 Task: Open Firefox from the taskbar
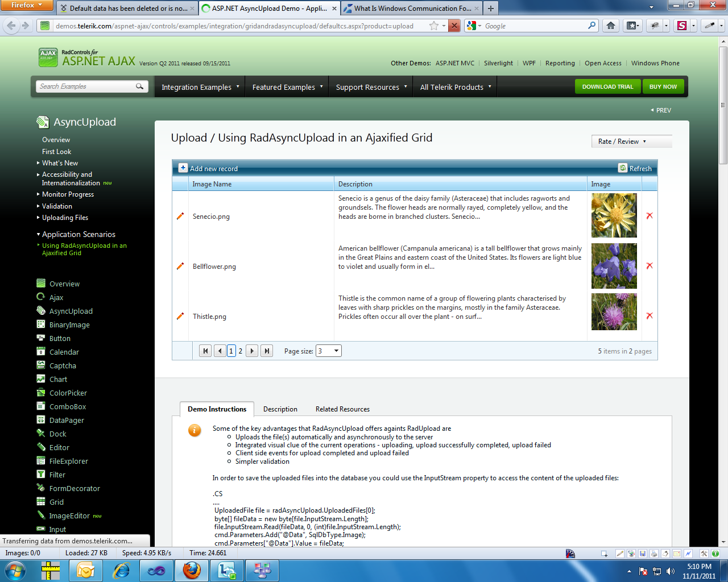tap(192, 570)
